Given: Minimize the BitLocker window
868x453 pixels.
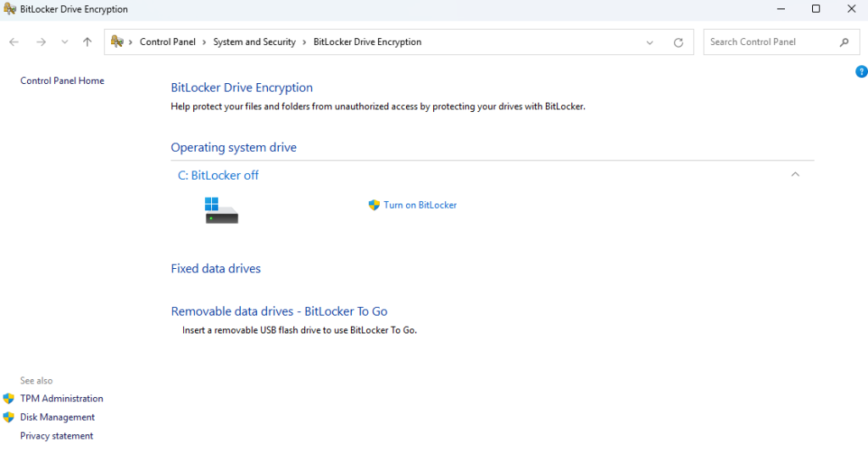Looking at the screenshot, I should [781, 8].
